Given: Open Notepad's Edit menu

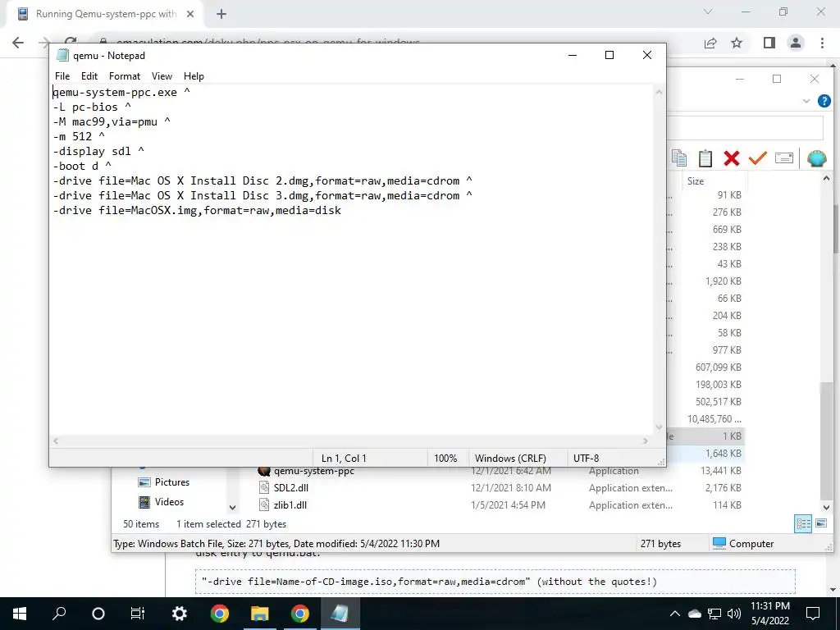Looking at the screenshot, I should click(x=89, y=76).
